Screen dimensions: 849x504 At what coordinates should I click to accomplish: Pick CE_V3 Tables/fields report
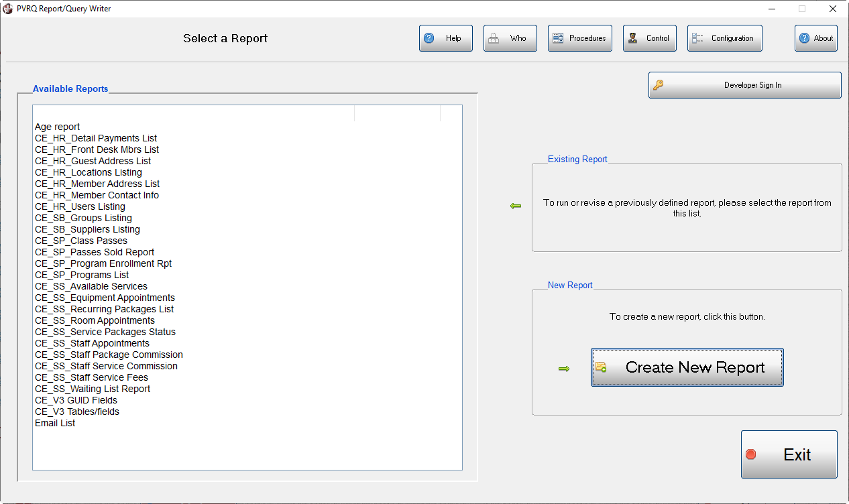coord(77,412)
